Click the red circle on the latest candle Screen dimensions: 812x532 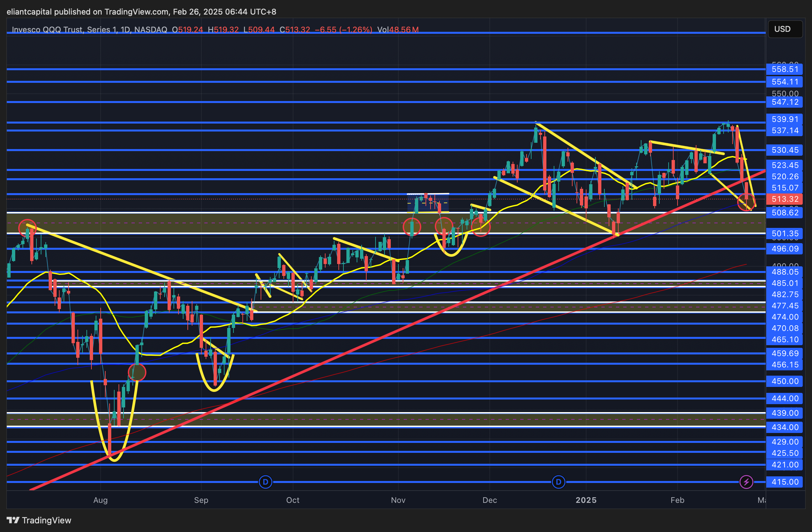(x=746, y=202)
